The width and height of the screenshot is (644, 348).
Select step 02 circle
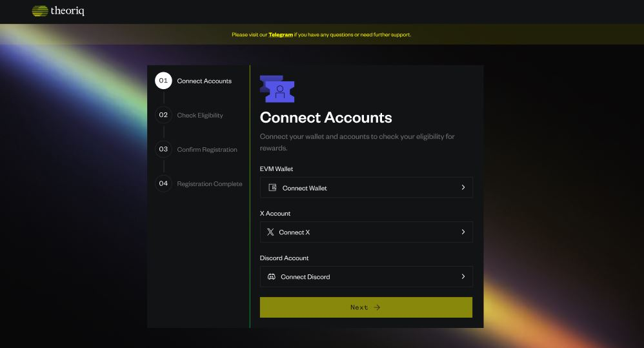tap(163, 115)
